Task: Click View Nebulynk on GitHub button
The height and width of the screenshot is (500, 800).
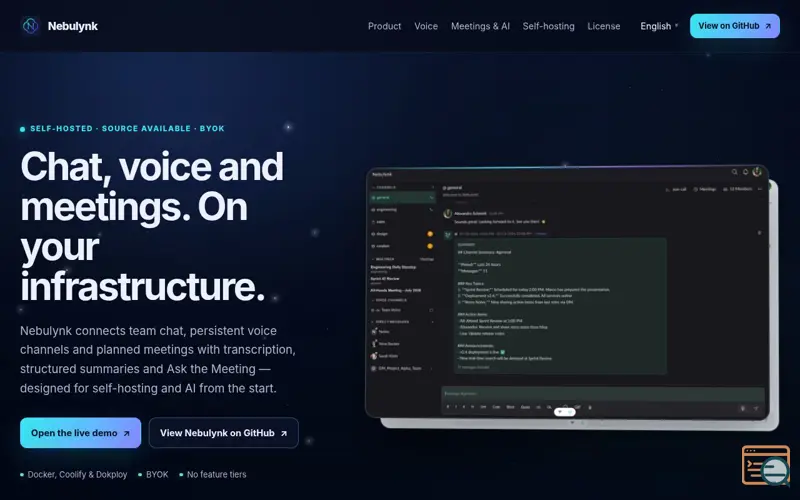Action: [223, 433]
